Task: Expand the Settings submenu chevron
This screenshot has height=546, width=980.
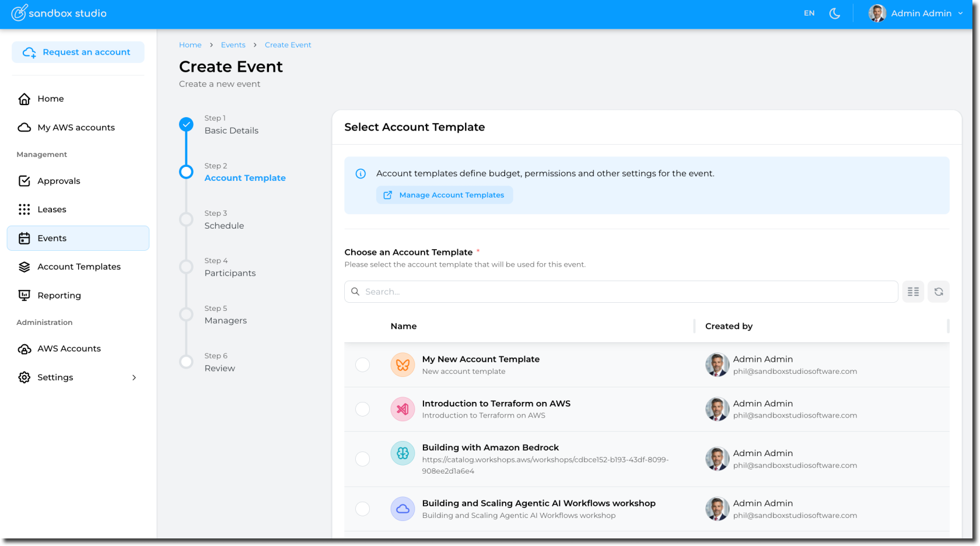Action: (134, 378)
